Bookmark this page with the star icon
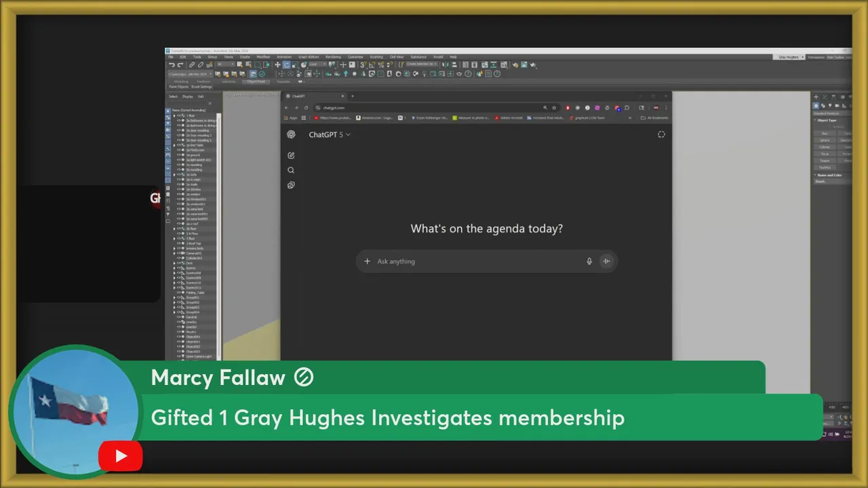Image resolution: width=868 pixels, height=488 pixels. tap(554, 108)
